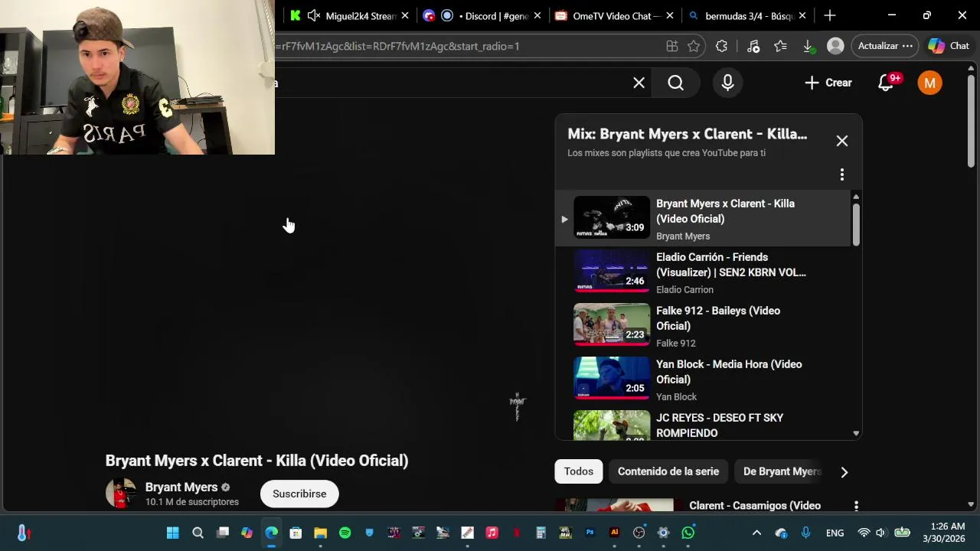Open YouTube notifications bell
This screenshot has height=551, width=980.
[x=886, y=83]
